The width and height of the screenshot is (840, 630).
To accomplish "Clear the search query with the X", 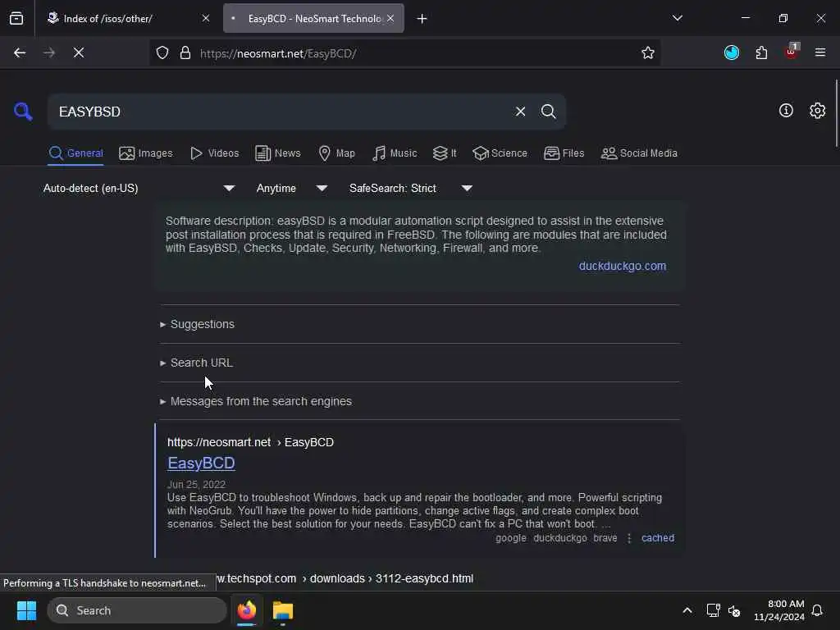I will pos(520,112).
